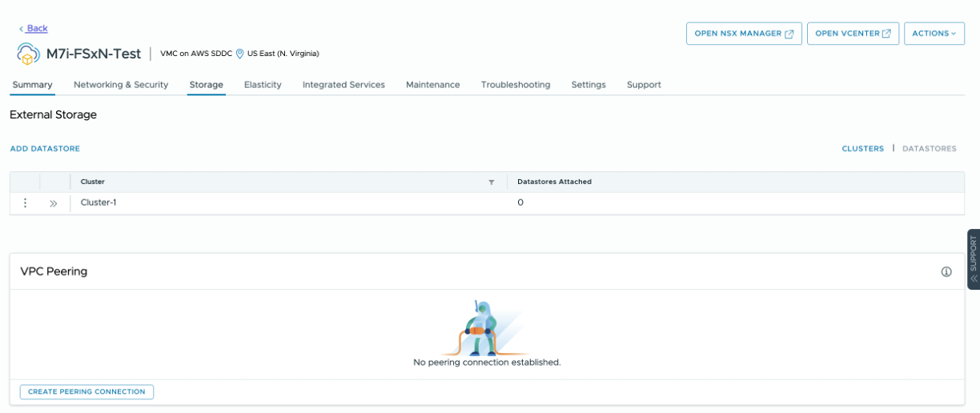
Task: Show VPC Peering info icon details
Action: (x=946, y=272)
